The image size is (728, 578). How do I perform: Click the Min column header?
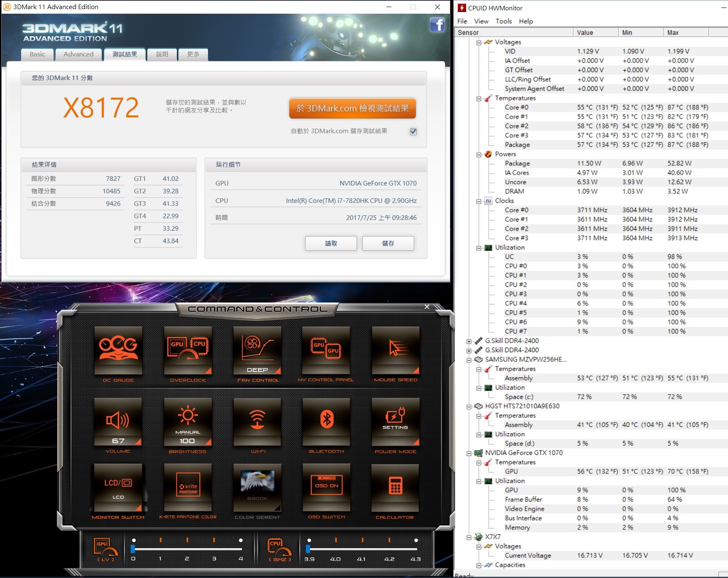point(641,32)
